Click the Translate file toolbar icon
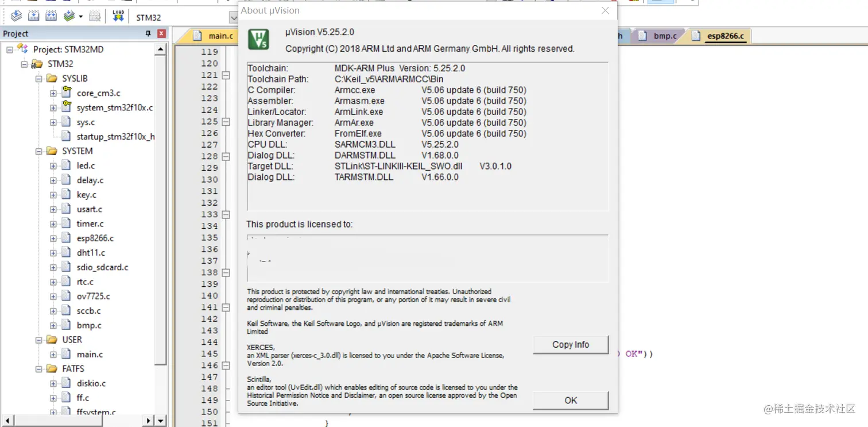Screen dimensions: 868x427 (x=16, y=16)
